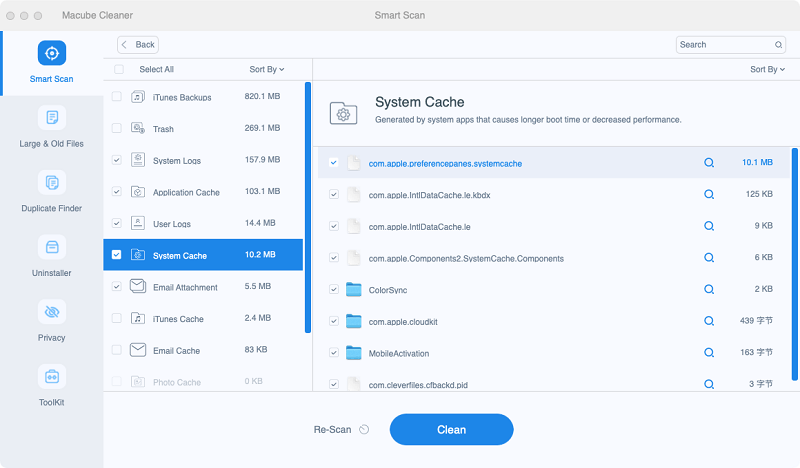
Task: Check the Email Cache checkbox
Action: pos(117,350)
